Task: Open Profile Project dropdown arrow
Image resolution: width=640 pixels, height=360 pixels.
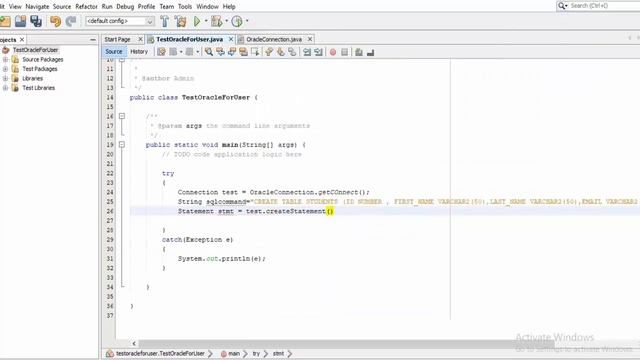Action: [x=247, y=21]
